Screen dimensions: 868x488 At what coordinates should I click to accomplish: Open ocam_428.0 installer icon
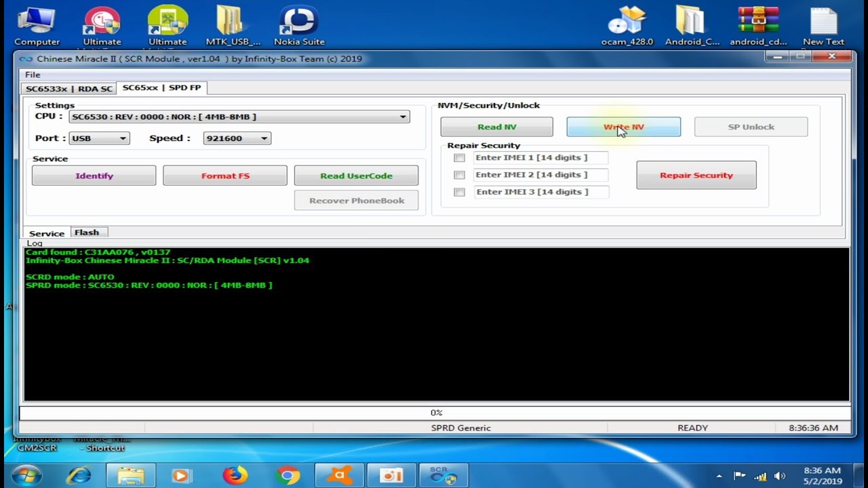pyautogui.click(x=627, y=26)
